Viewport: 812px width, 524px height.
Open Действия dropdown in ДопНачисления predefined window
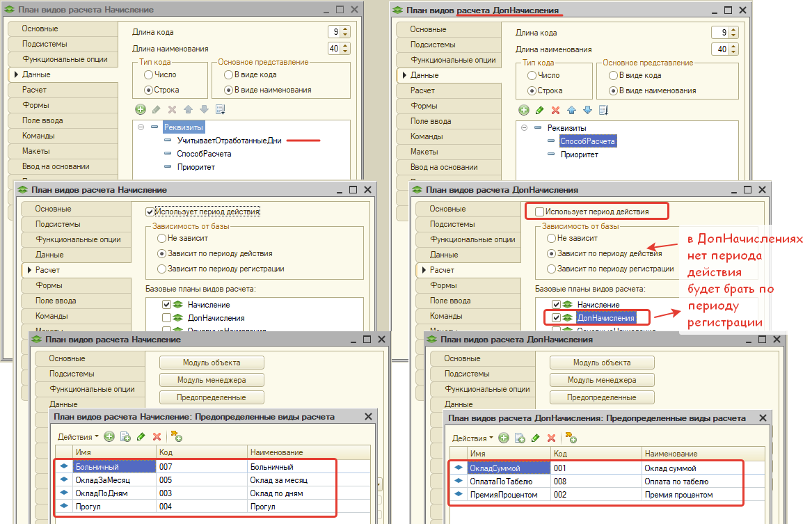click(473, 438)
